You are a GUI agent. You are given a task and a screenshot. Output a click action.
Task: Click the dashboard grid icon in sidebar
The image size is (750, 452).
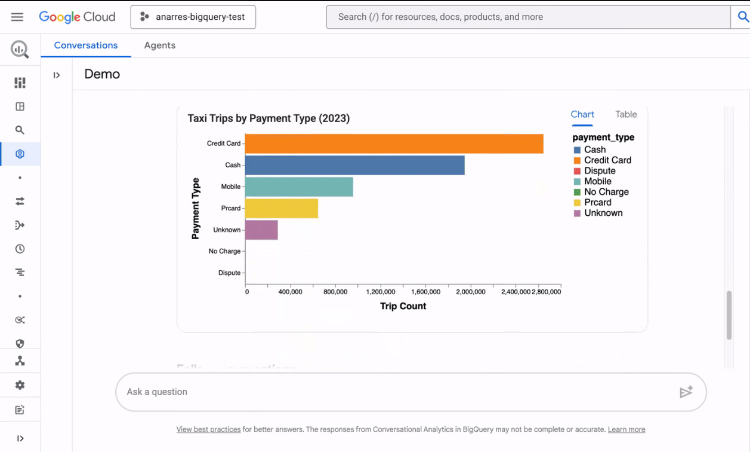tap(20, 83)
